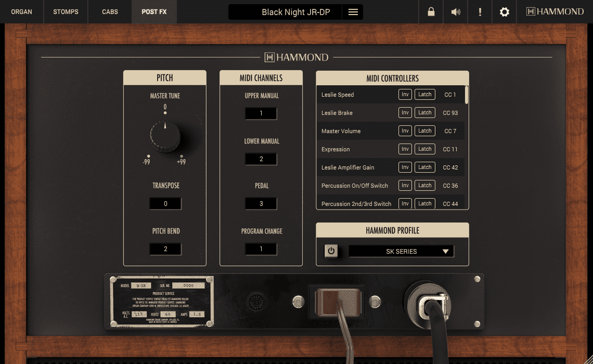Open settings with the gear icon
Viewport: 593px width, 364px height.
[504, 12]
